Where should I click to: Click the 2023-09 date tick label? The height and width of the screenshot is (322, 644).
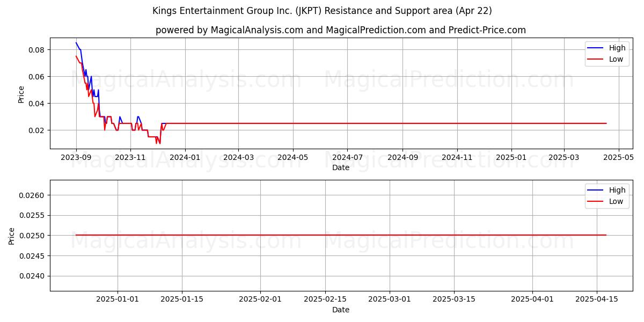76,157
